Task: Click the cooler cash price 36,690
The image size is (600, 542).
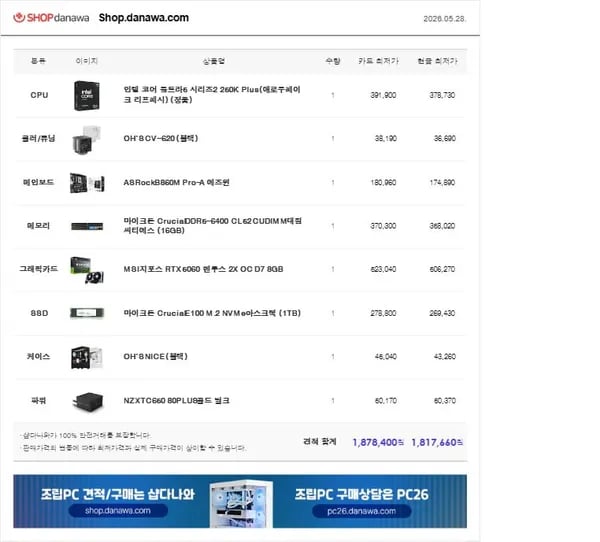Action: coord(445,138)
